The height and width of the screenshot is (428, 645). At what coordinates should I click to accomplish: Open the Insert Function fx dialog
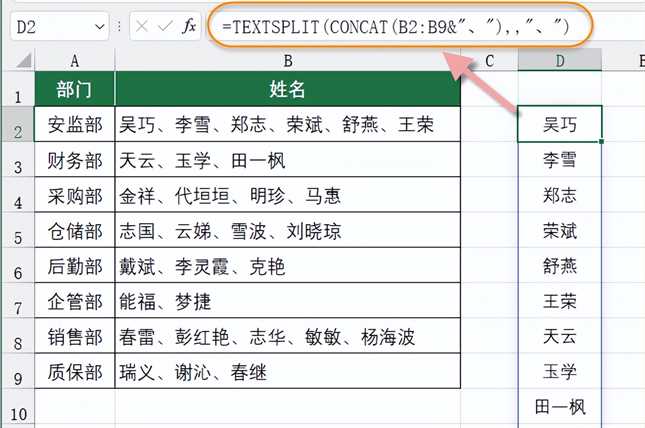click(188, 27)
